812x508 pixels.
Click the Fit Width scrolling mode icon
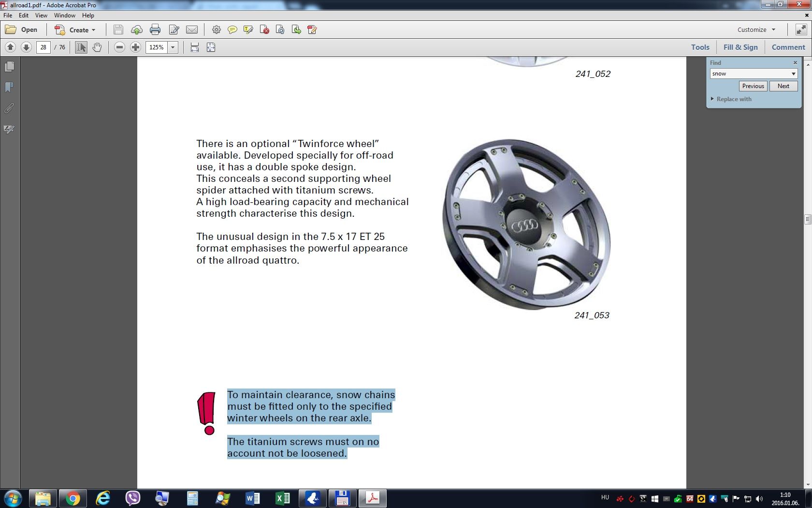(x=195, y=47)
